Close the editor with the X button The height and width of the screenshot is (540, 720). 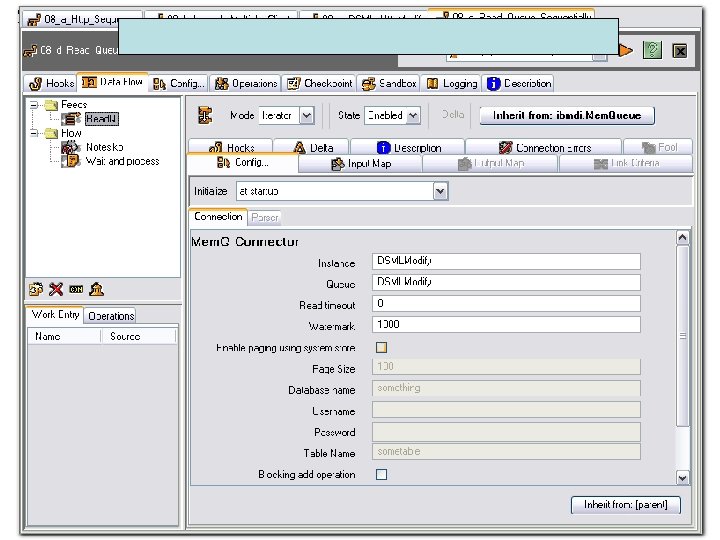pos(680,51)
